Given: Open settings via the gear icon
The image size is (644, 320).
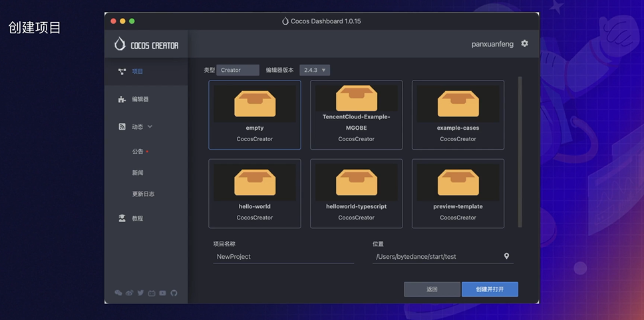Looking at the screenshot, I should pos(524,43).
